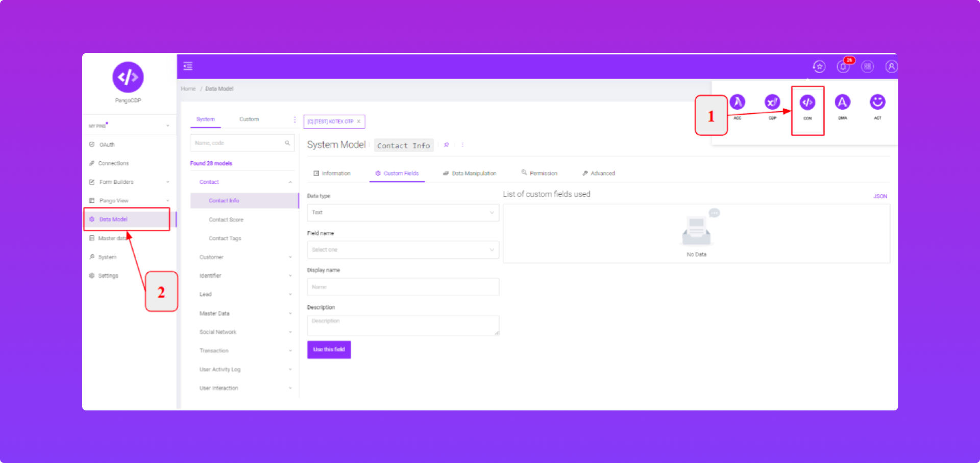Pin the Contact Info model
The image size is (980, 463).
[x=447, y=145]
